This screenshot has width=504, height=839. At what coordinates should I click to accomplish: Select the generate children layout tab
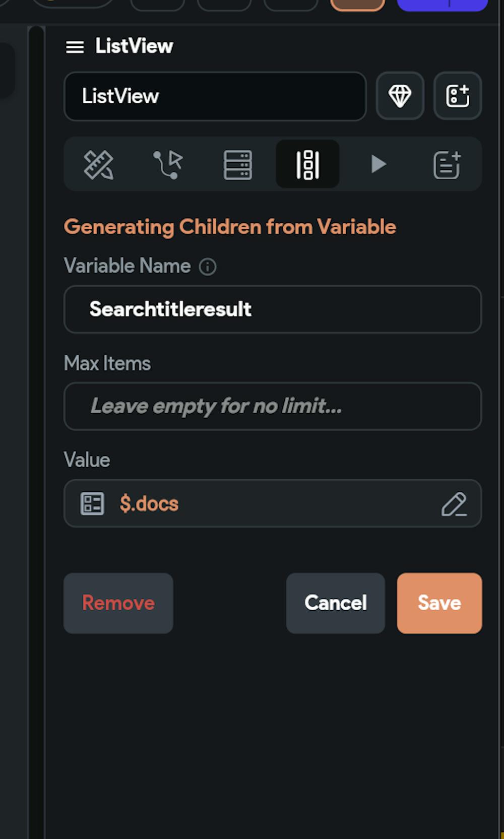[307, 164]
